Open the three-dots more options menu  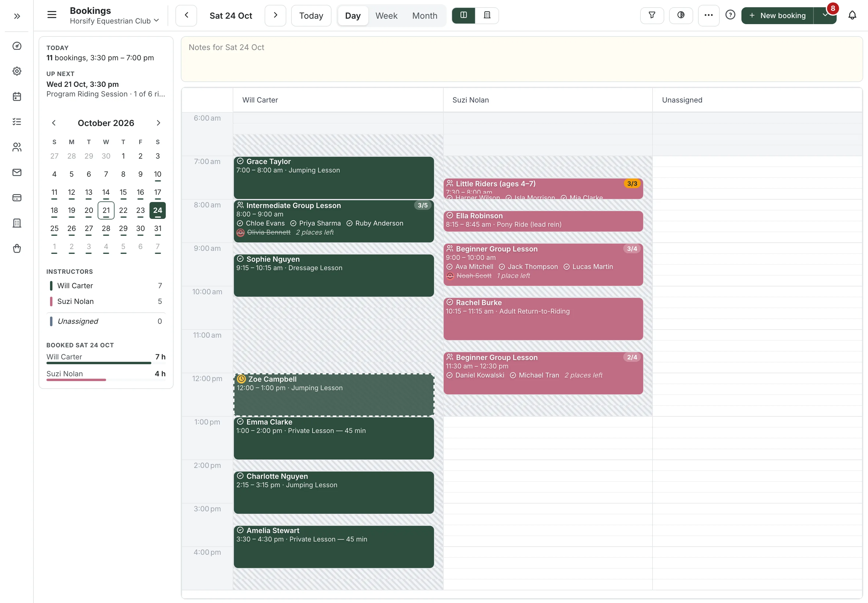coord(709,15)
